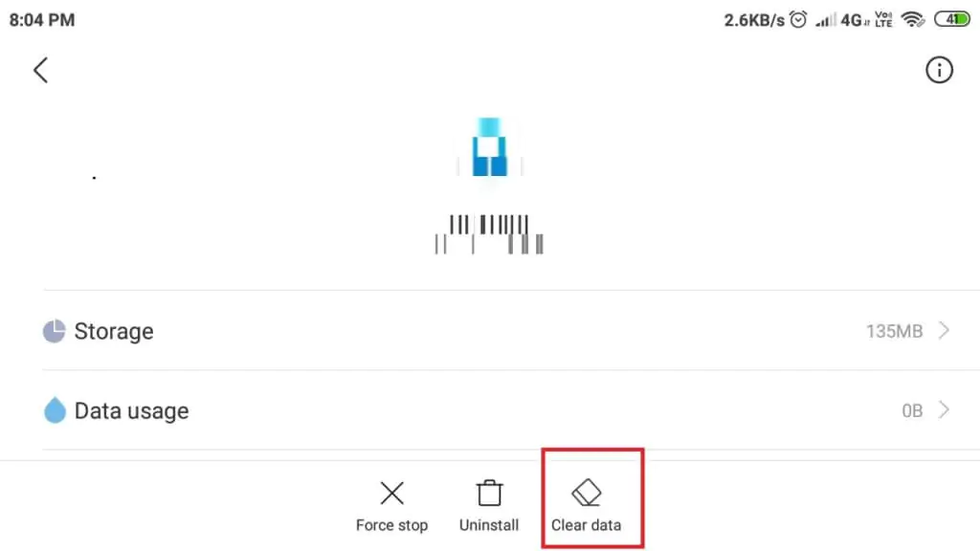Screen dimensions: 980x551
Task: Select the Clear data text label
Action: pyautogui.click(x=587, y=525)
